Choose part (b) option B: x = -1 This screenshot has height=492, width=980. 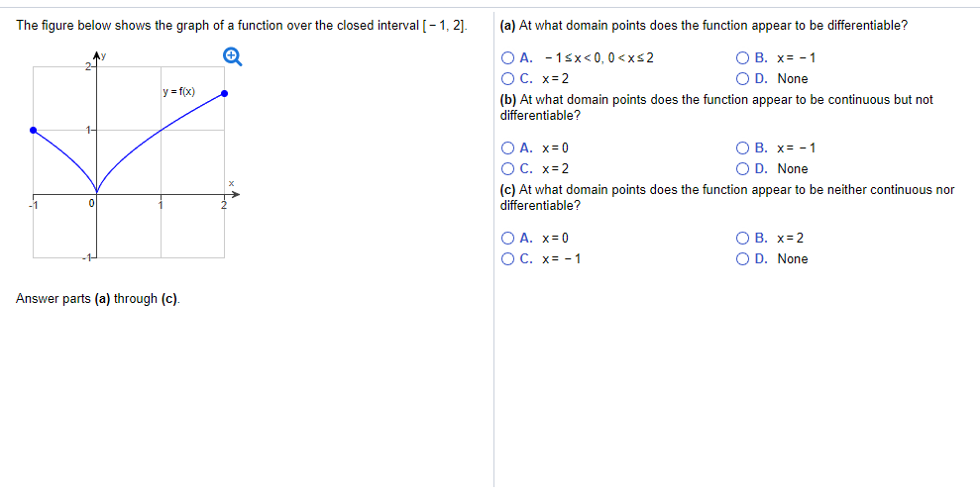point(743,148)
